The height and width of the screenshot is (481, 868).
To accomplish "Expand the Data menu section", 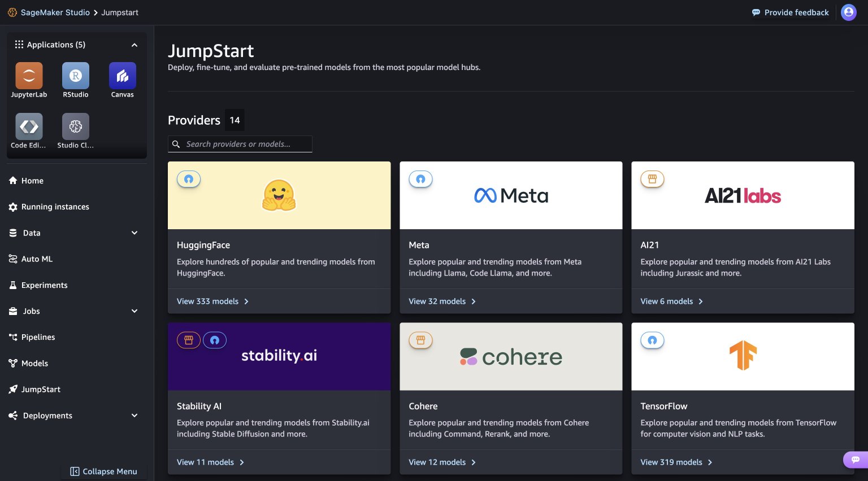I will pos(134,233).
